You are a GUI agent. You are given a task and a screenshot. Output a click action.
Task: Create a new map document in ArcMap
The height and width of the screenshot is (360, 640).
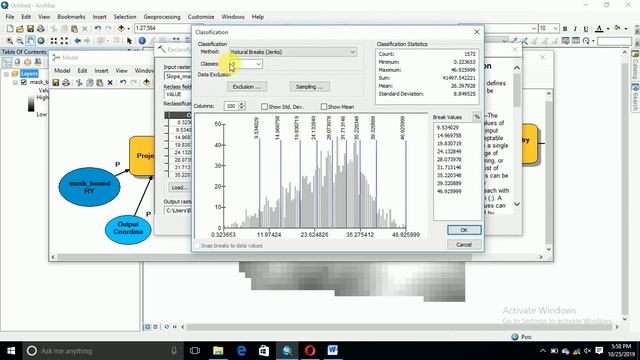tap(10, 29)
